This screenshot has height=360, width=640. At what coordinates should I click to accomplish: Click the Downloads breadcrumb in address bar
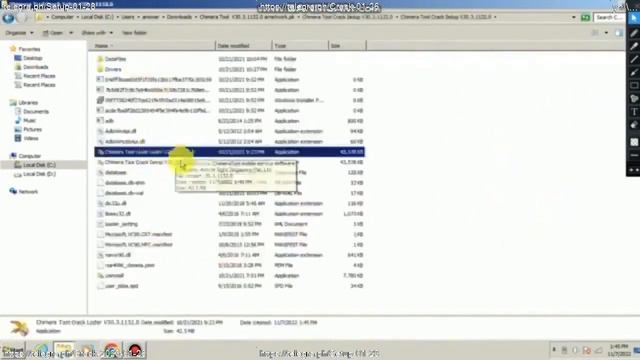point(179,17)
